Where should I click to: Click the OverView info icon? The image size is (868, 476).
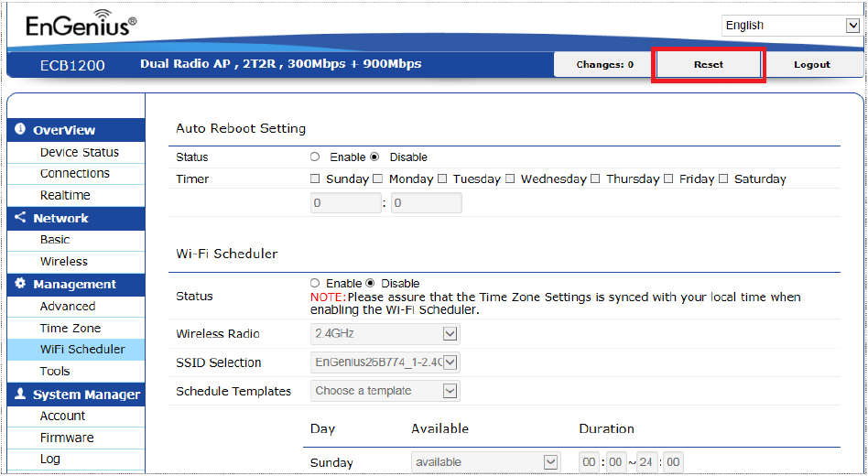[x=20, y=129]
